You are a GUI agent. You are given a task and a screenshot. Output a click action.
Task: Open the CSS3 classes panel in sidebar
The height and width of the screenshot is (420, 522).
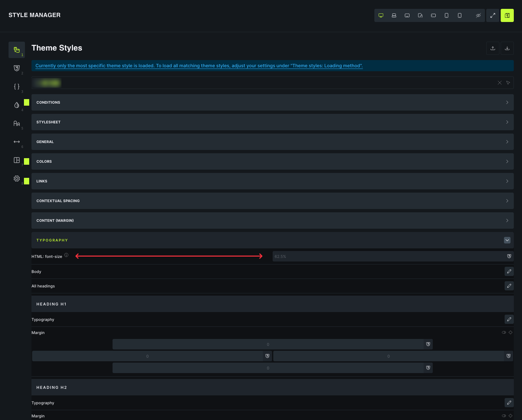(17, 68)
